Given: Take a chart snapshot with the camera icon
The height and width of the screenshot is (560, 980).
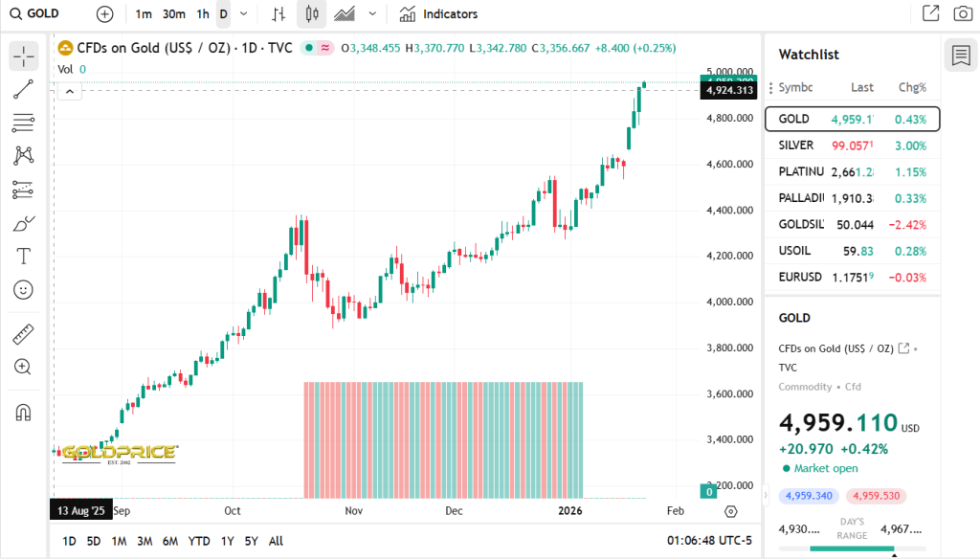Looking at the screenshot, I should coord(965,13).
